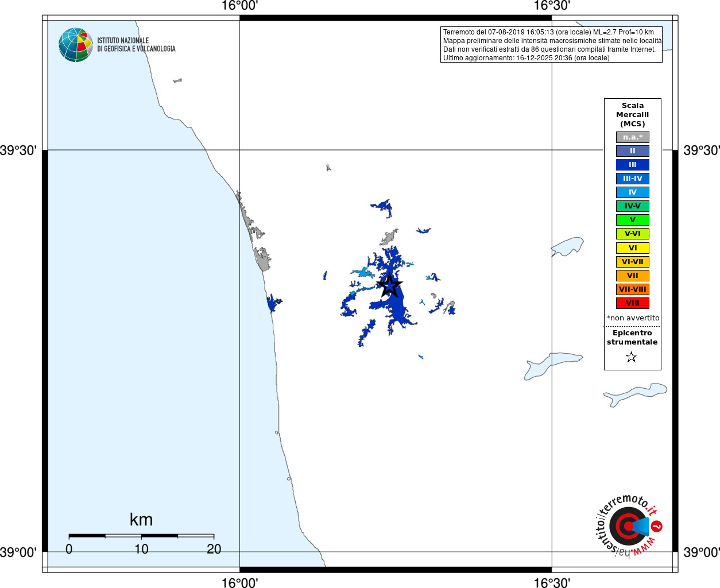Click the black-and-white scale bar
Screen dimensions: 720x588
click(141, 536)
